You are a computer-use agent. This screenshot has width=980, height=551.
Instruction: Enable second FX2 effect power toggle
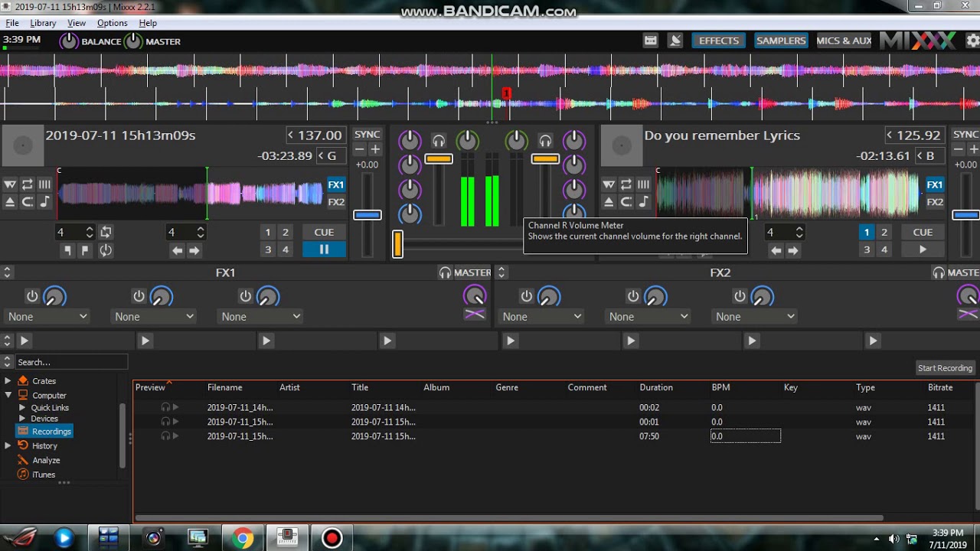633,295
